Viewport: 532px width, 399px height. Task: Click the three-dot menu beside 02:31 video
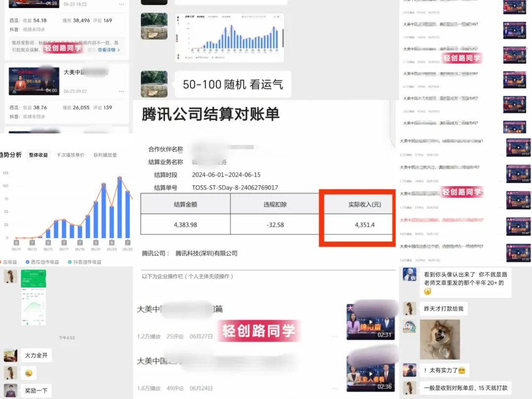335,336
